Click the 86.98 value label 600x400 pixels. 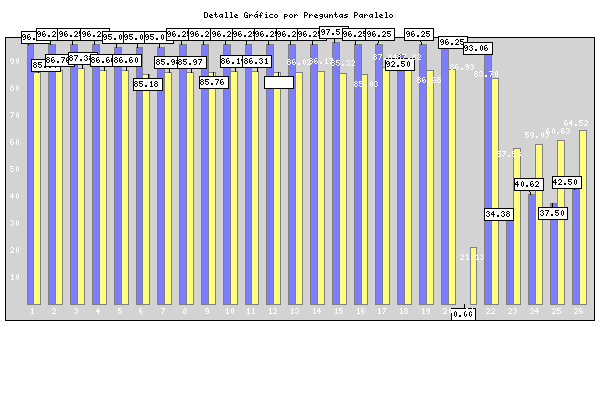(429, 80)
